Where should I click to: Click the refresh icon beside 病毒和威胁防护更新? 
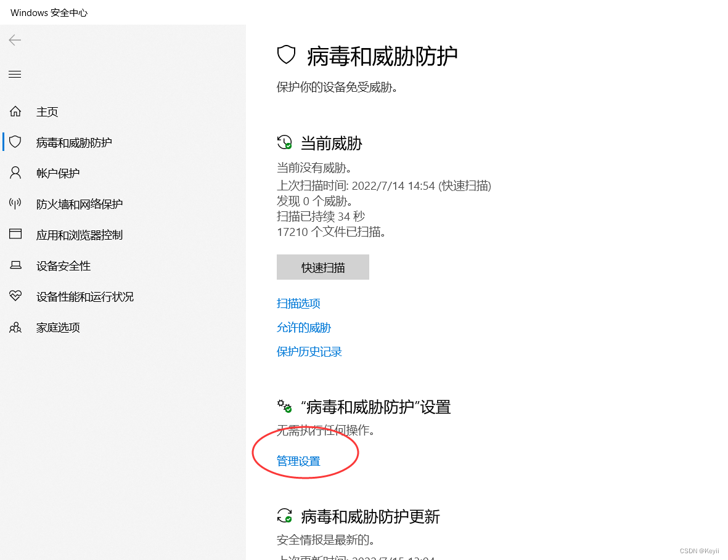pos(284,516)
